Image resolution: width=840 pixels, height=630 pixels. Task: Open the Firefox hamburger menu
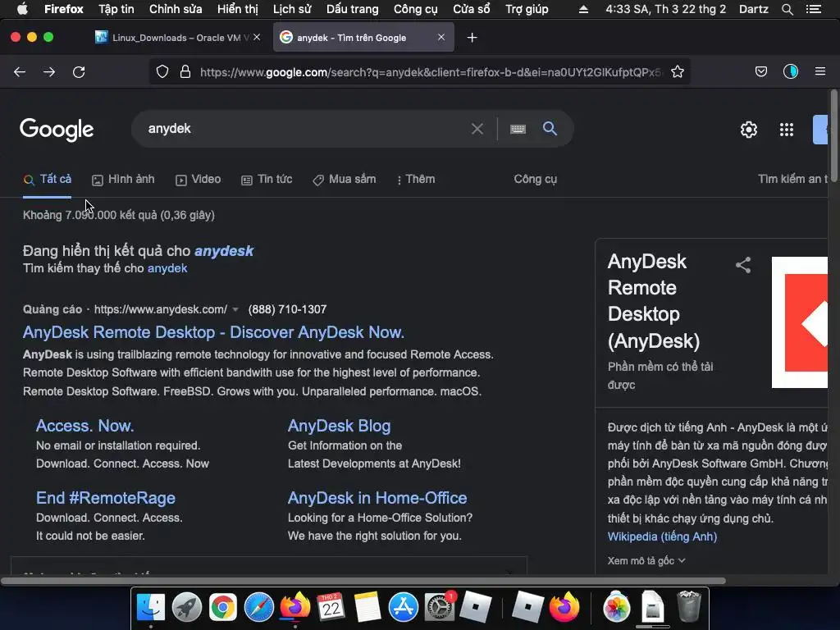tap(820, 71)
